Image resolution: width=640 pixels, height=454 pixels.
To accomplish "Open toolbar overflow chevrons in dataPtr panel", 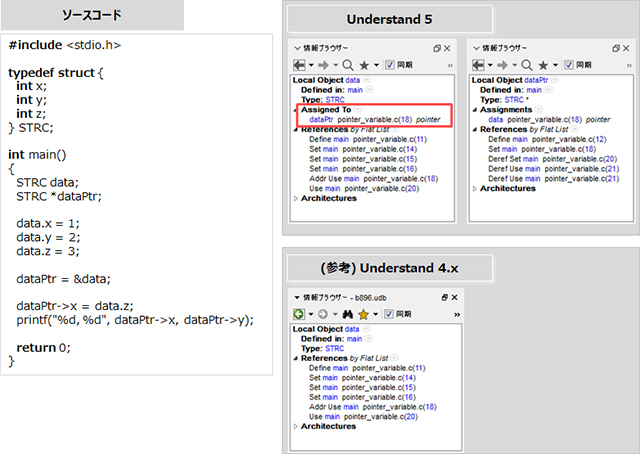I will 629,65.
